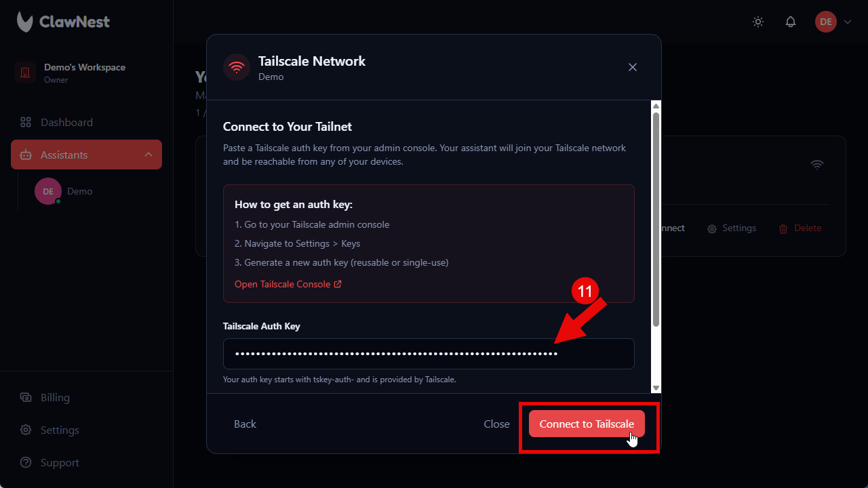The width and height of the screenshot is (868, 488).
Task: Select the Demo assistant avatar in the sidebar
Action: [x=47, y=190]
